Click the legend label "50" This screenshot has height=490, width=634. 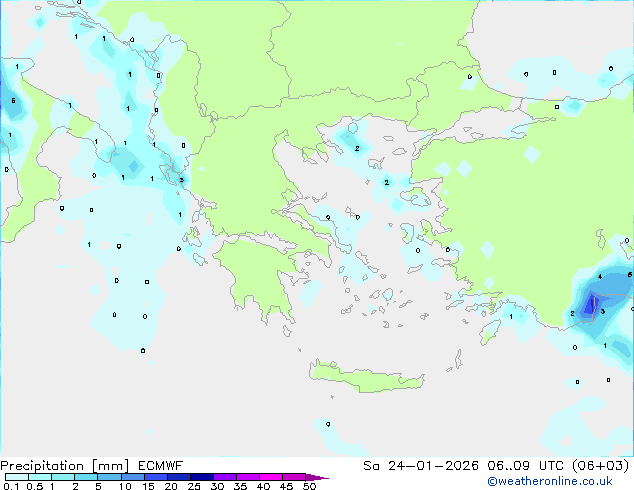coord(309,486)
